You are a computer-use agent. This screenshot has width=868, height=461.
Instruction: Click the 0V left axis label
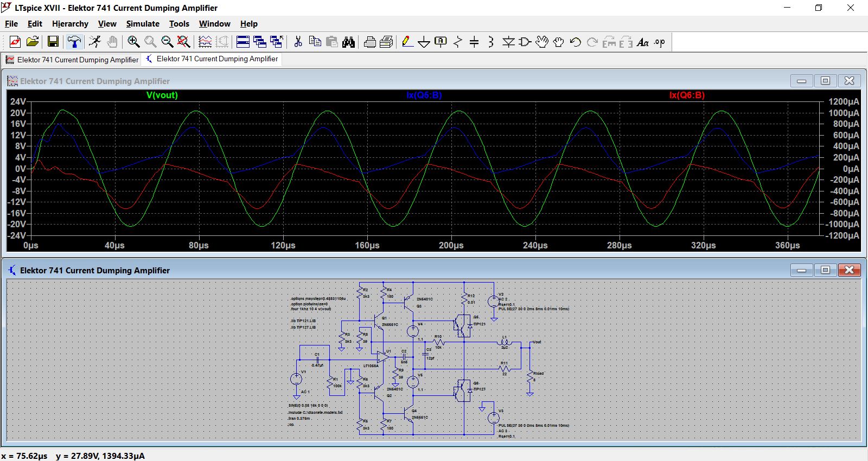tap(21, 169)
